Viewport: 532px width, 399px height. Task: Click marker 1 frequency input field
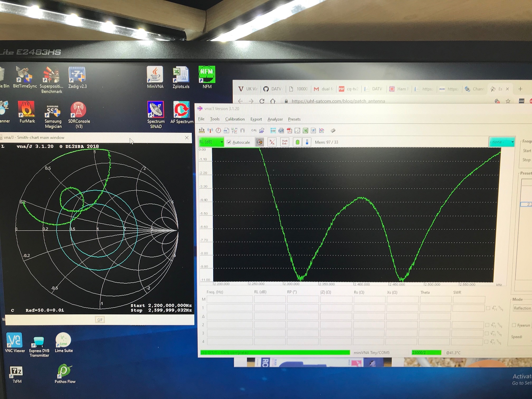click(x=230, y=308)
